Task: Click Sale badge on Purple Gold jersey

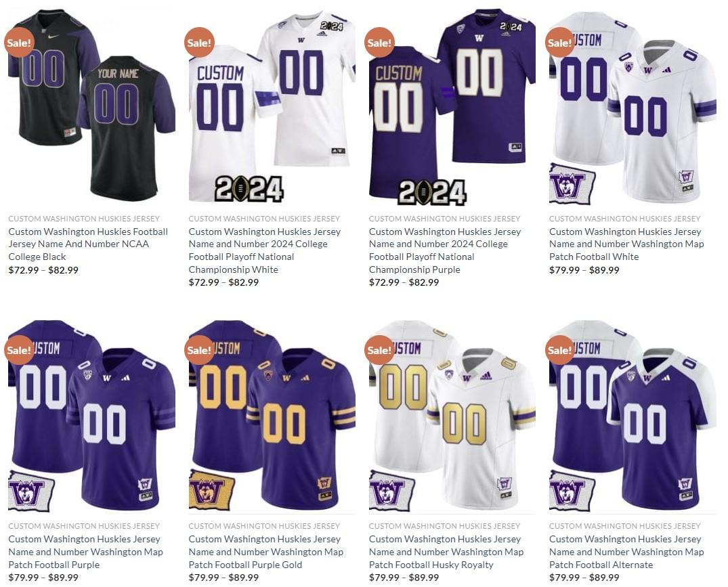Action: point(199,350)
